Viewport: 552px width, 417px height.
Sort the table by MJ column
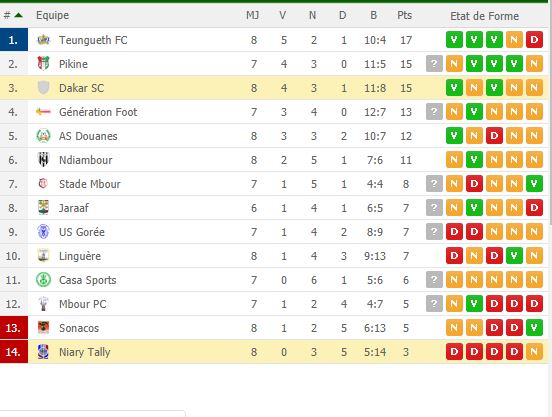[x=252, y=15]
